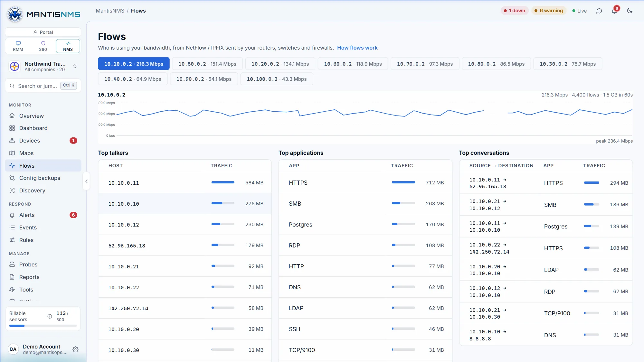This screenshot has height=362, width=644.
Task: Open the notifications bell icon
Action: click(x=614, y=11)
